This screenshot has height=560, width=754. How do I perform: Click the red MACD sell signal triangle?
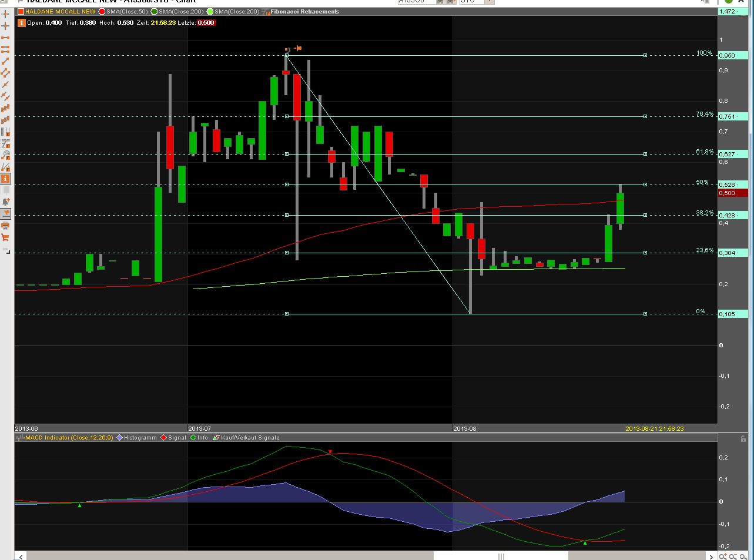(x=330, y=452)
